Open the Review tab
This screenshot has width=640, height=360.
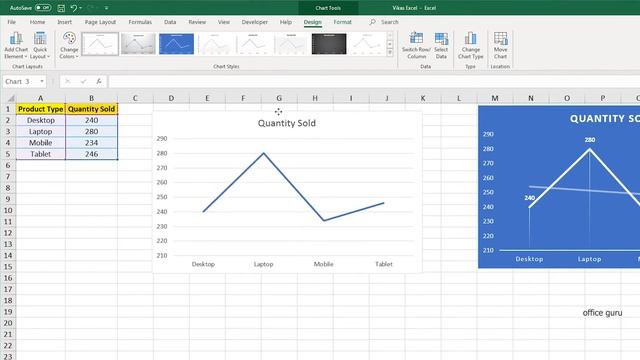point(197,22)
